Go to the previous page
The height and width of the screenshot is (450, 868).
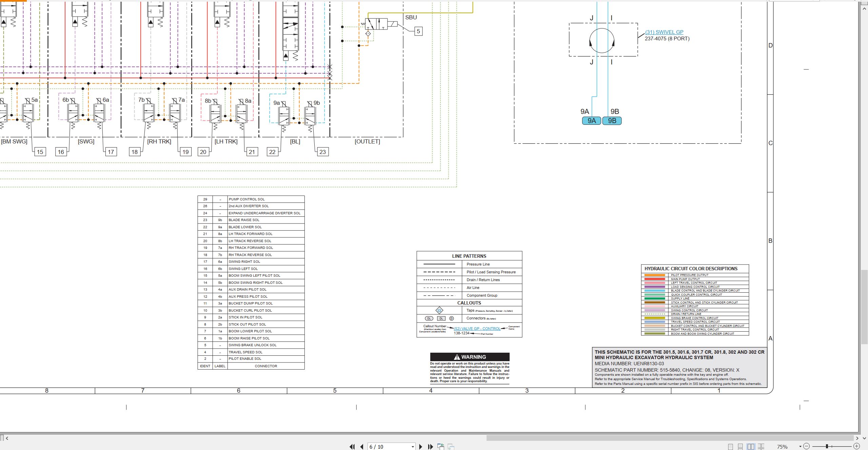362,447
